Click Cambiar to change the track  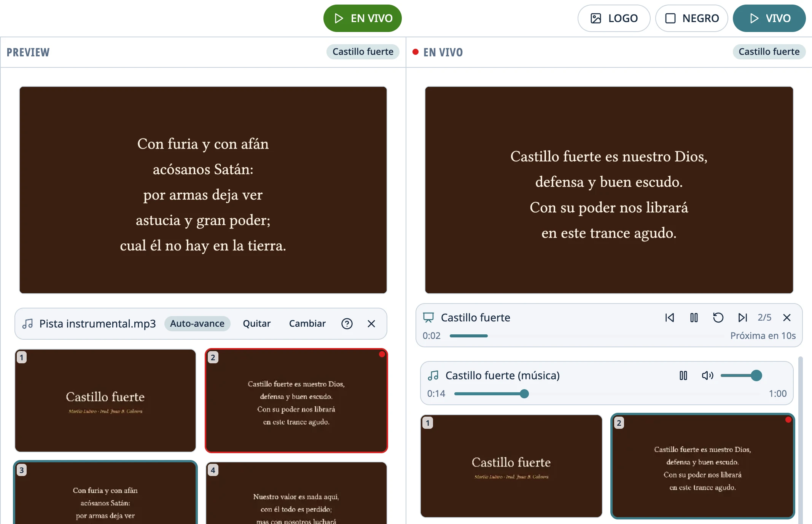307,324
